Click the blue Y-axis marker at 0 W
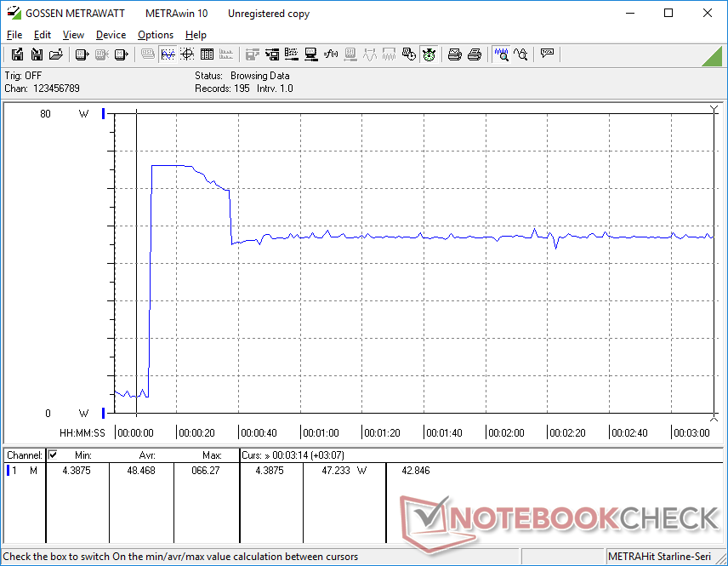Screen dimensions: 728x566 coord(104,414)
